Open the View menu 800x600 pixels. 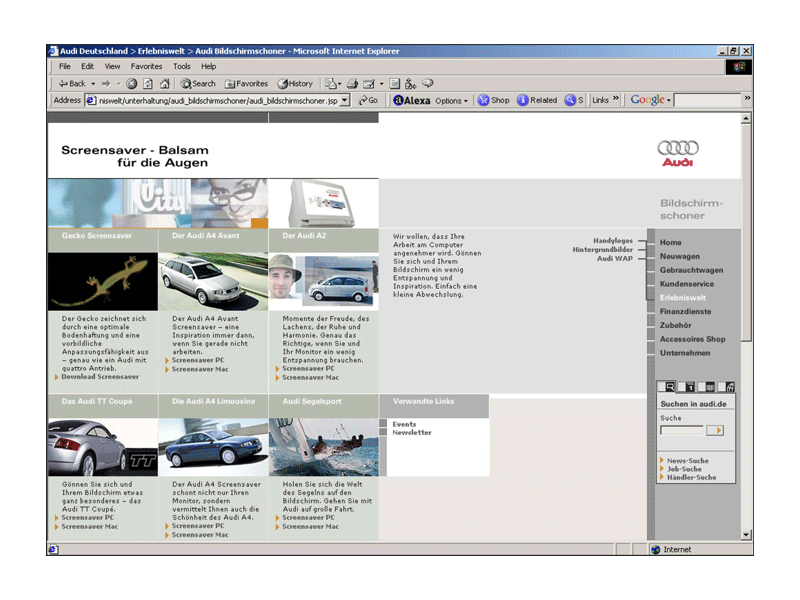point(112,66)
